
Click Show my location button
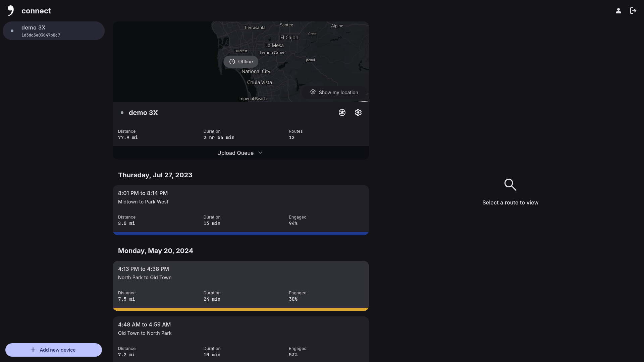click(x=334, y=93)
